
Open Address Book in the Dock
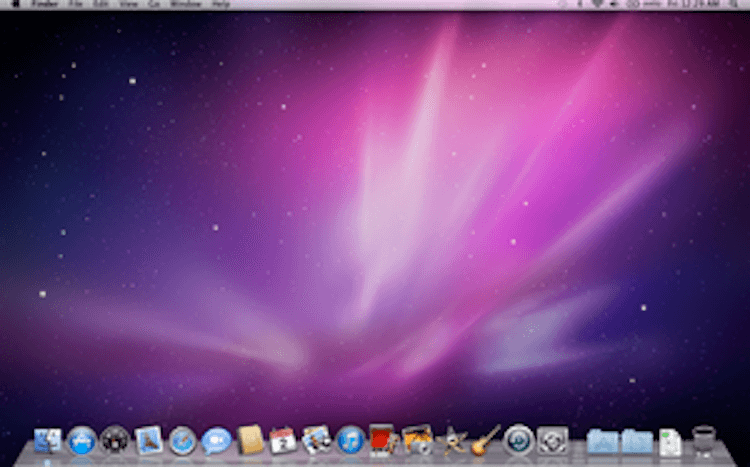[250, 440]
